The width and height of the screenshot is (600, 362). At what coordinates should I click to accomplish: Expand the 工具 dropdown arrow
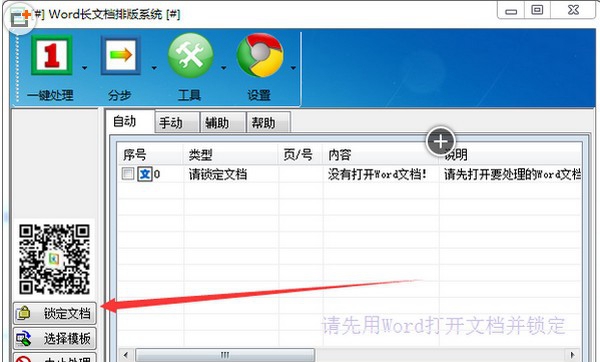(x=223, y=68)
